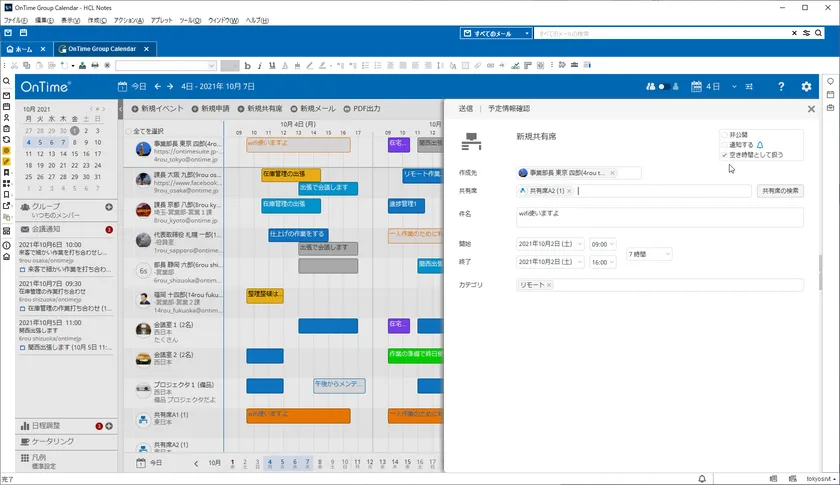The width and height of the screenshot is (840, 485).
Task: Click 送信 to send the entry
Action: pyautogui.click(x=466, y=108)
